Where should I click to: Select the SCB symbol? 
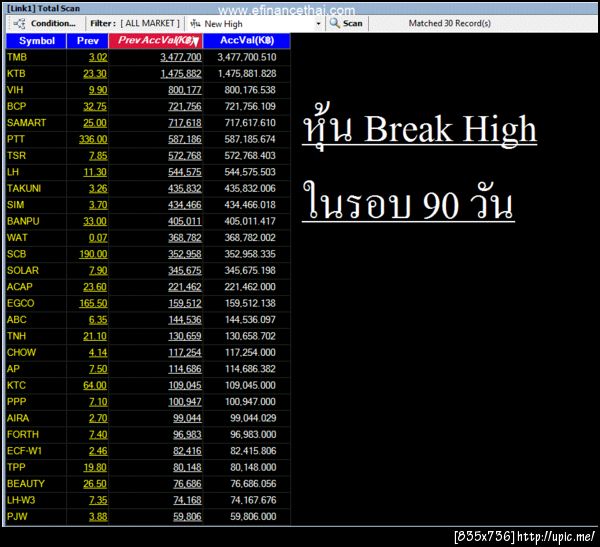pos(16,254)
